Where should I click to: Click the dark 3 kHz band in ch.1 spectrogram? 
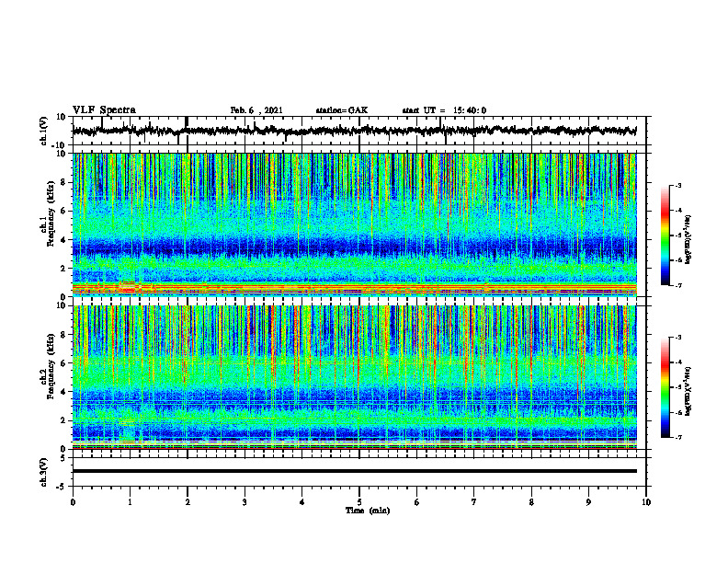[x=354, y=248]
